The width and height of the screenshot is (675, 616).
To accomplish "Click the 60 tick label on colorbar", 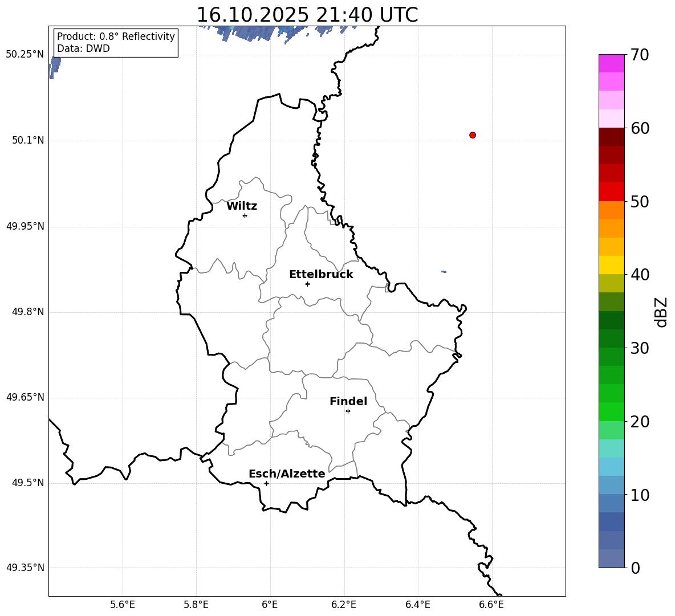I will coord(640,128).
